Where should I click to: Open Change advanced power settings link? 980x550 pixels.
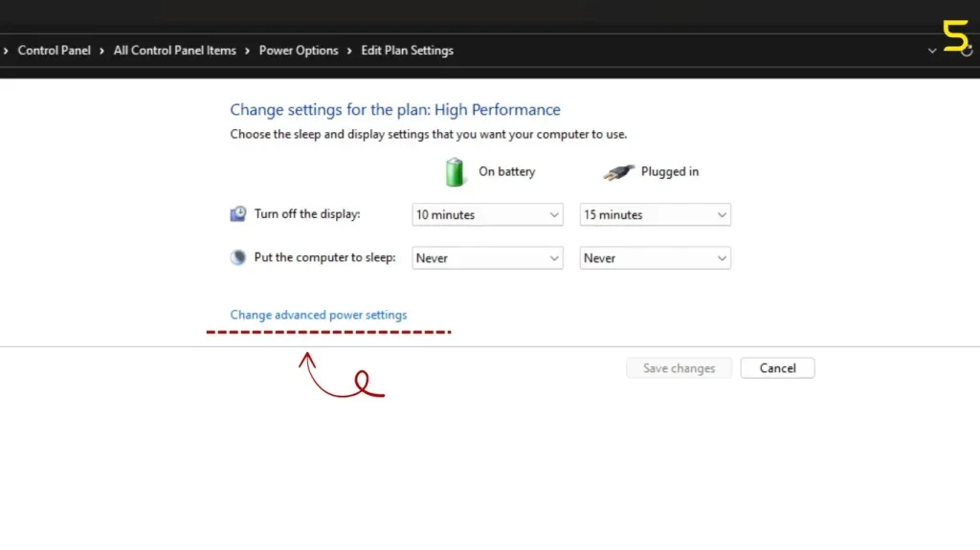[x=319, y=315]
